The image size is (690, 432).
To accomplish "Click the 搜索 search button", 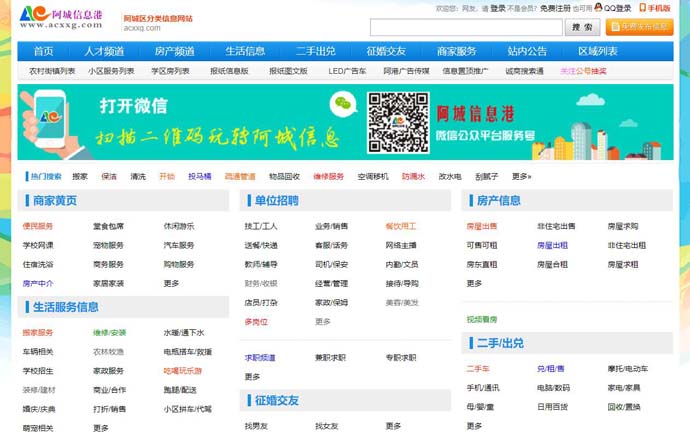I will pyautogui.click(x=582, y=27).
